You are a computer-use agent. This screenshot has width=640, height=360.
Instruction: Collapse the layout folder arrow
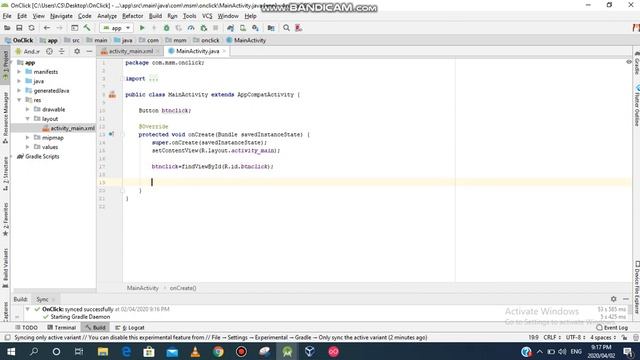click(x=27, y=119)
